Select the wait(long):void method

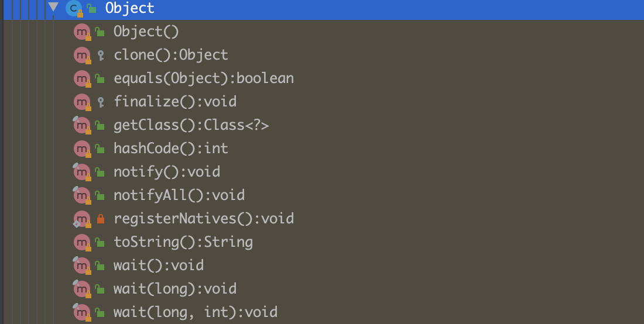click(174, 289)
